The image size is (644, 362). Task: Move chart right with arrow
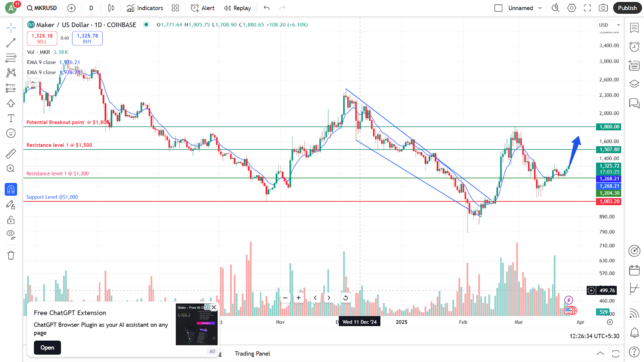pyautogui.click(x=329, y=298)
